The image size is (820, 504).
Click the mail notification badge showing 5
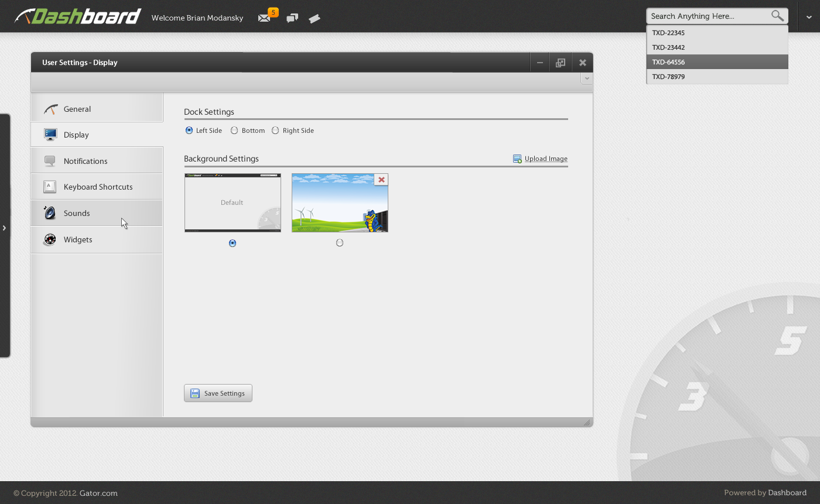(x=273, y=12)
